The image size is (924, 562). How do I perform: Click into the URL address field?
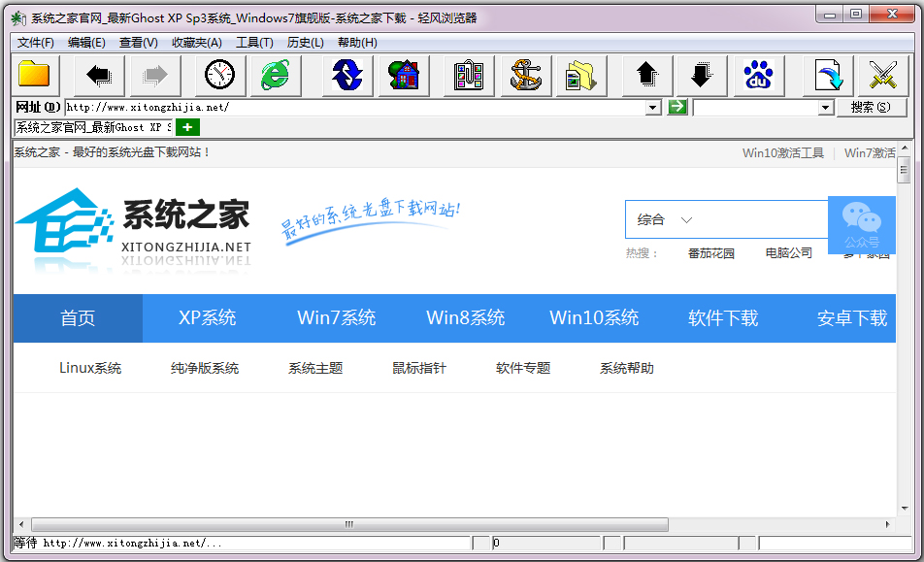[355, 107]
